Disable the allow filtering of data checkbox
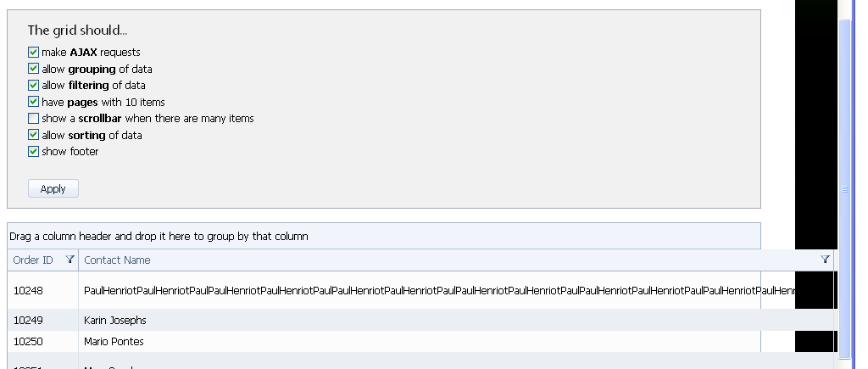Screen dimensions: 868x369 click(33, 86)
